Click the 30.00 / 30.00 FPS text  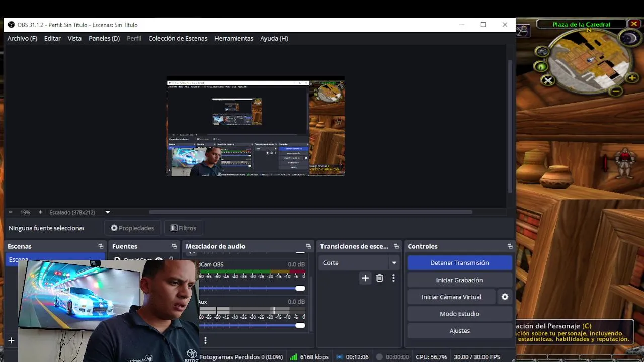point(477,357)
